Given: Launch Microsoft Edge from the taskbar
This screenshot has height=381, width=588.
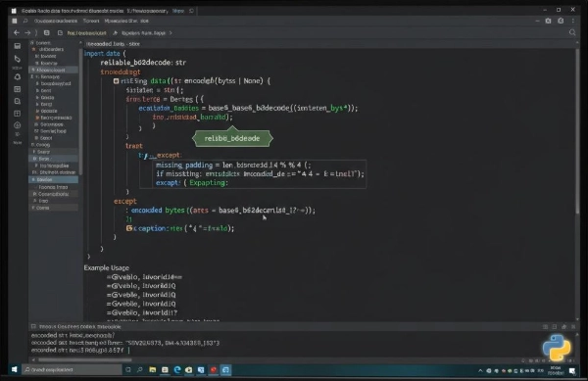Looking at the screenshot, I should [x=177, y=370].
